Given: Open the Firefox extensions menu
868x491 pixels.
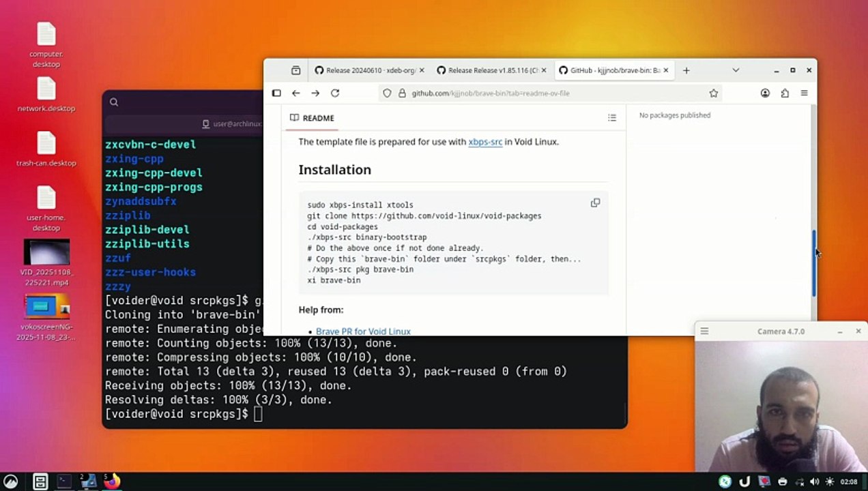Looking at the screenshot, I should point(785,93).
